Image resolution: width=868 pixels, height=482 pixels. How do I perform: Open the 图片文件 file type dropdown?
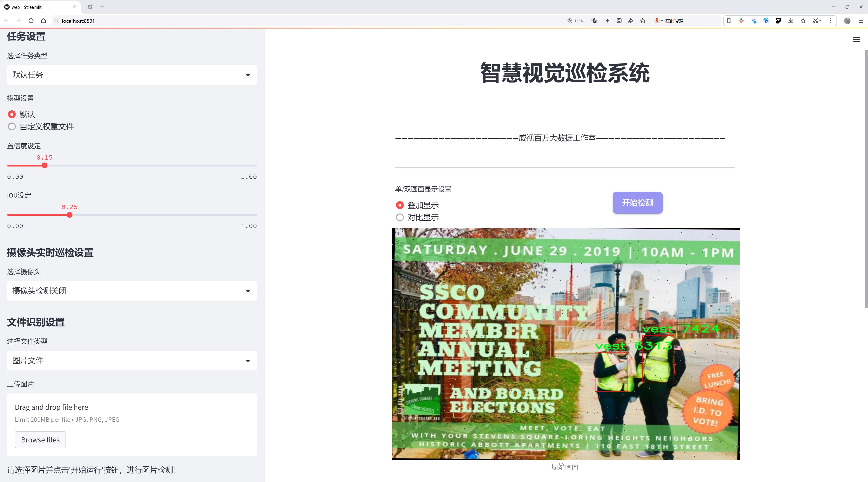click(132, 361)
